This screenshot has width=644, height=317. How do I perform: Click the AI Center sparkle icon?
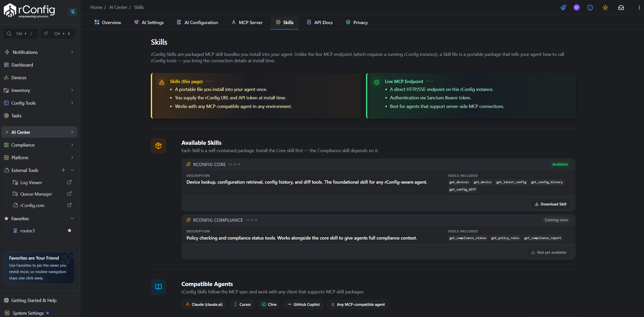[x=6, y=132]
